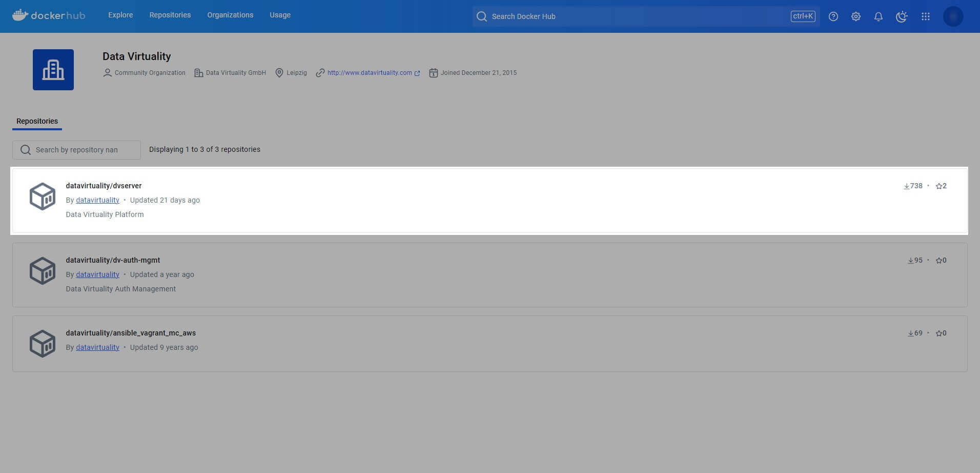Select the Repositories tab
This screenshot has width=980, height=473.
pyautogui.click(x=37, y=121)
